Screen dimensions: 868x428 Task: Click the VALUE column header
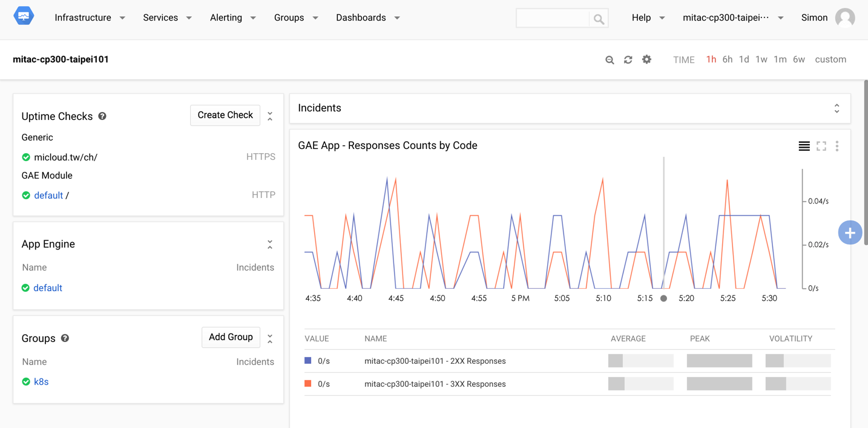click(317, 339)
